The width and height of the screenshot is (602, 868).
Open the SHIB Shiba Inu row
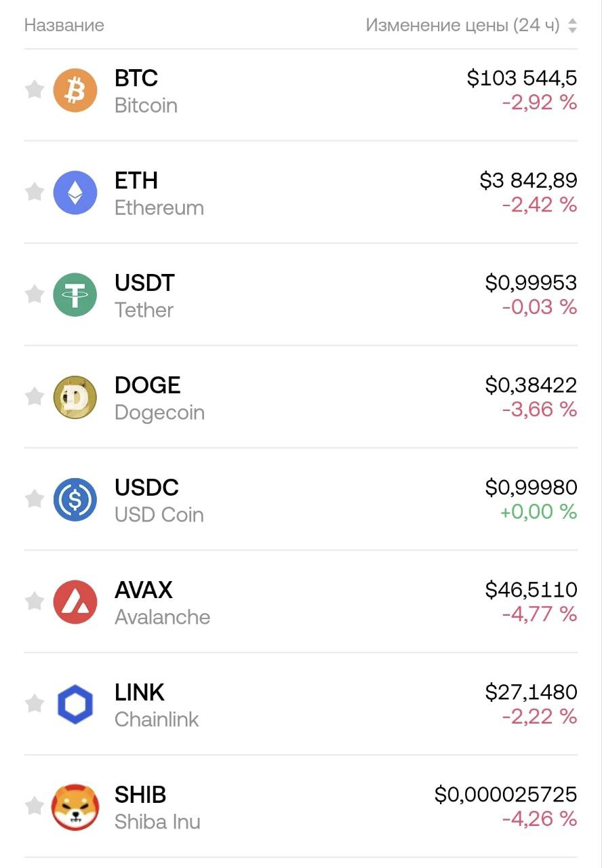pos(301,806)
